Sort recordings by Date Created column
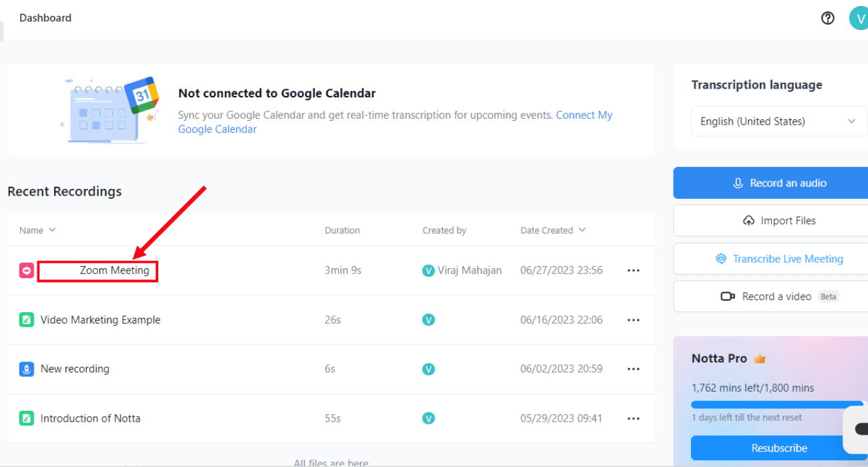The width and height of the screenshot is (868, 467). pos(553,230)
